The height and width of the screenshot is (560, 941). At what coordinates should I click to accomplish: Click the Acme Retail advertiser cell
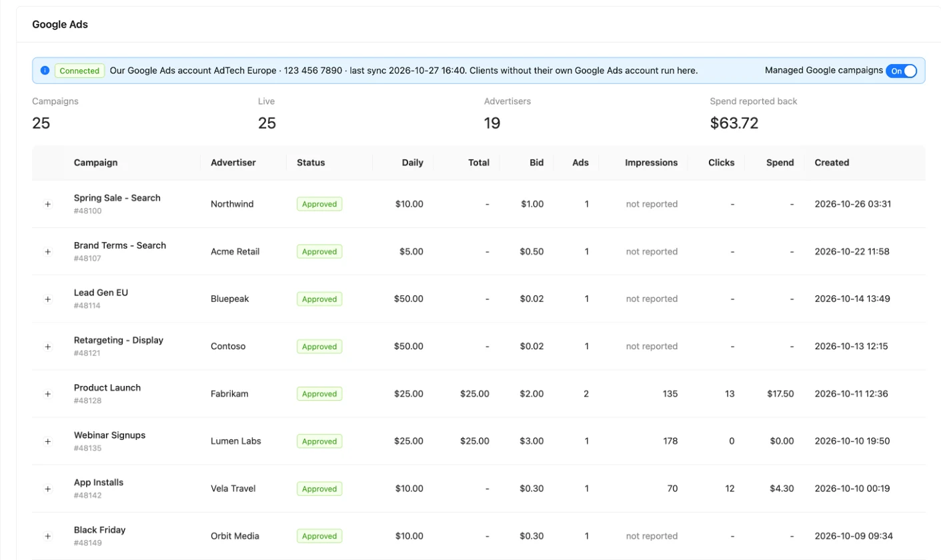235,251
